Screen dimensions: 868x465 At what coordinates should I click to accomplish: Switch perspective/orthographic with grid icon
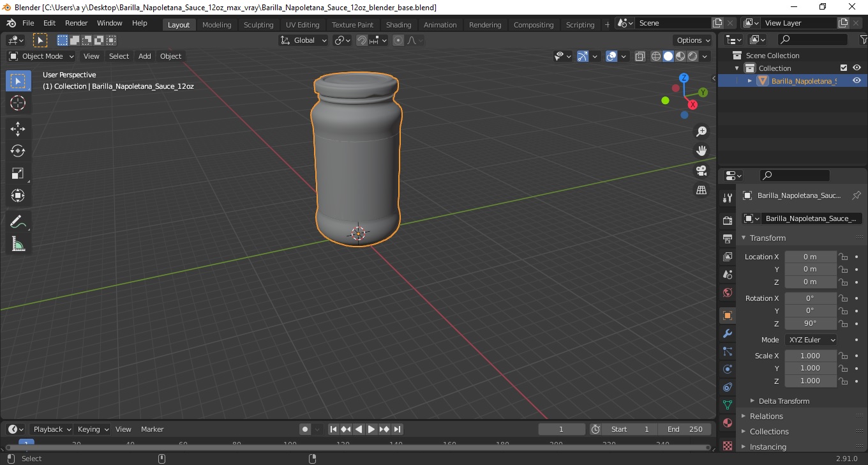coord(701,190)
